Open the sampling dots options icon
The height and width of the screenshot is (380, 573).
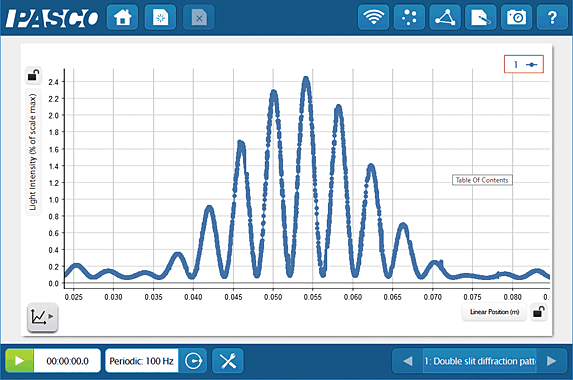click(409, 17)
